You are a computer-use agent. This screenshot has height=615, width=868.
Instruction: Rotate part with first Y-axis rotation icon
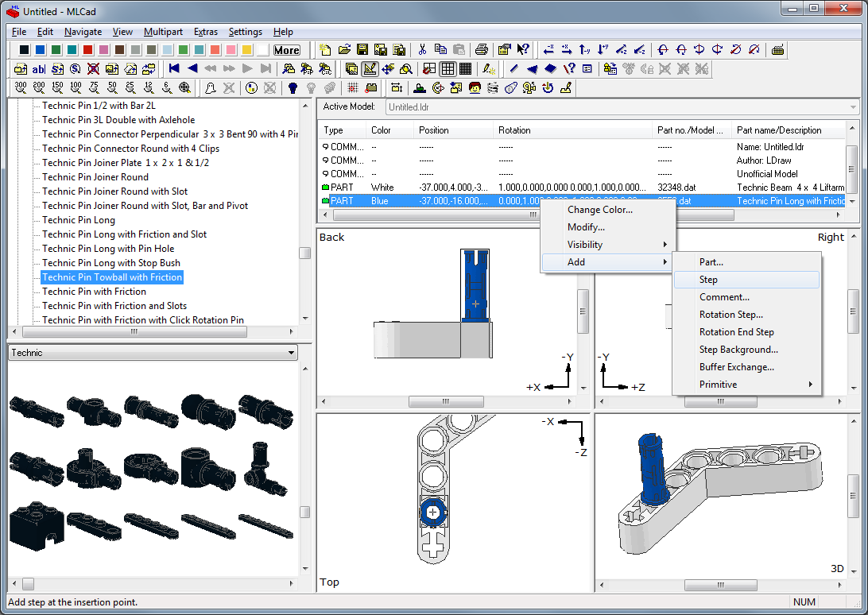pos(699,50)
